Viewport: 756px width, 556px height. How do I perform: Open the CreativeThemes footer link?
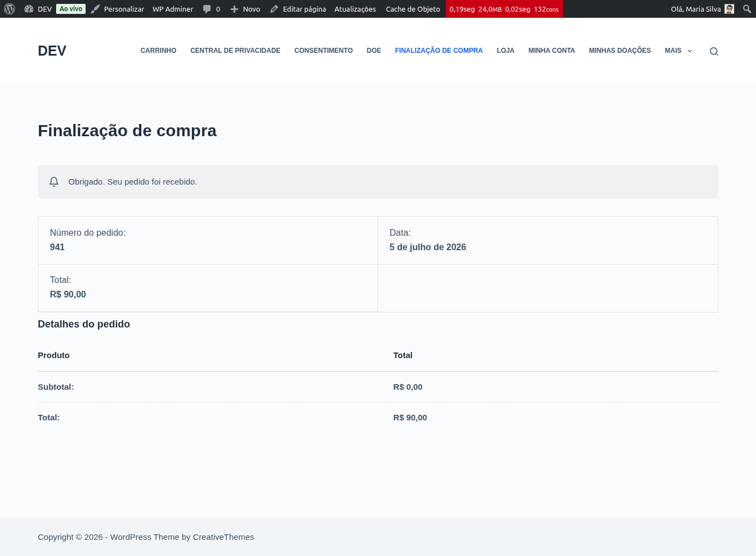(x=223, y=537)
